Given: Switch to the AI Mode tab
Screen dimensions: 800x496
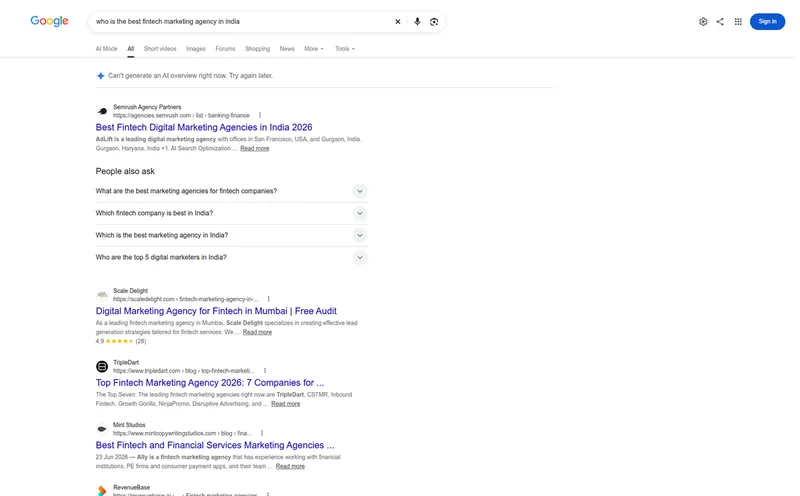Looking at the screenshot, I should tap(106, 49).
